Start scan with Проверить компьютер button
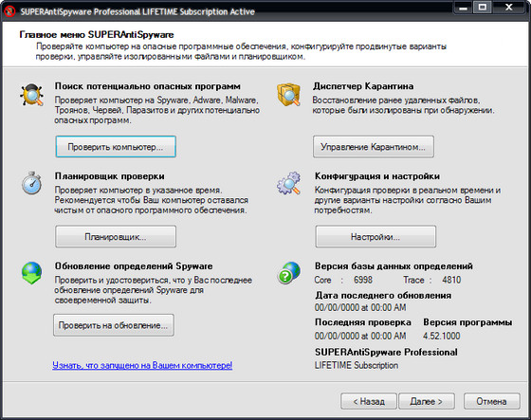The image size is (531, 420). click(x=116, y=147)
